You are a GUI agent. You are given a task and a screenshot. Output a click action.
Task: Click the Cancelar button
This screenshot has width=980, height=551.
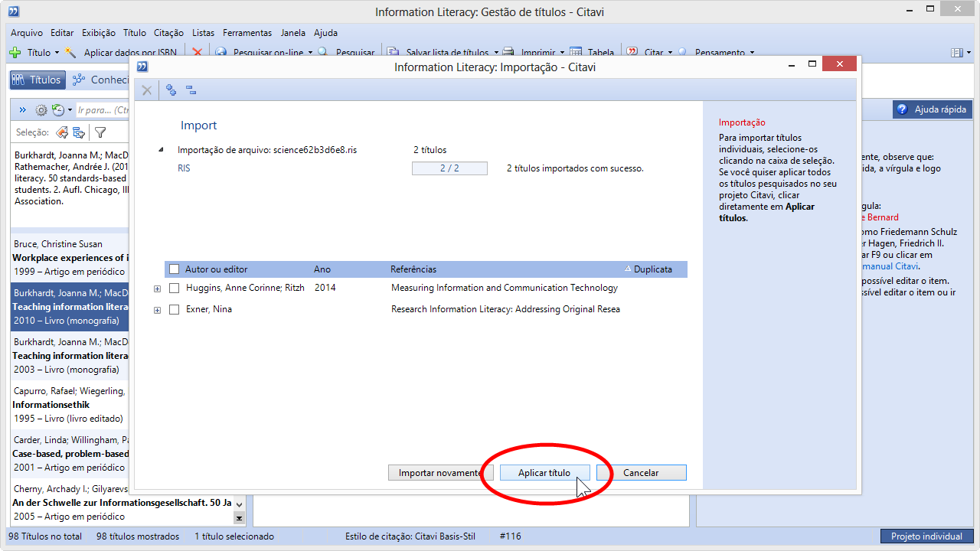pos(641,473)
